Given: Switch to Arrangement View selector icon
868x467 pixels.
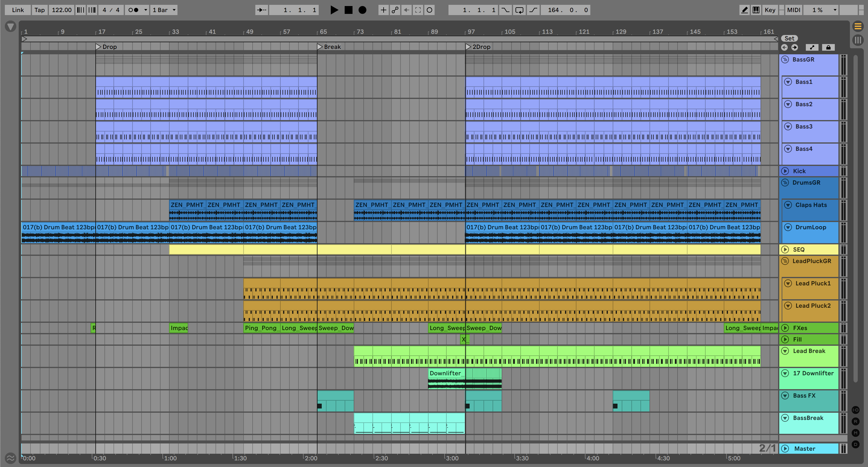Looking at the screenshot, I should point(858,26).
